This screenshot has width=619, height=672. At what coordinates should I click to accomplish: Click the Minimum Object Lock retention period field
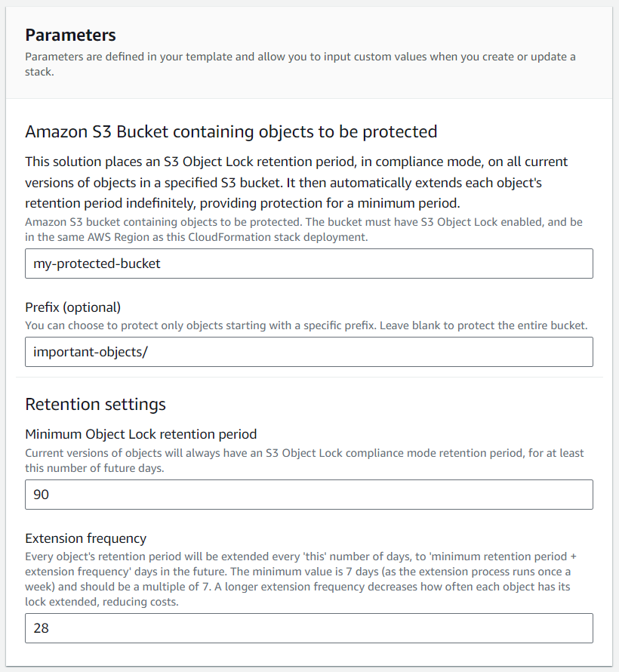(x=309, y=495)
